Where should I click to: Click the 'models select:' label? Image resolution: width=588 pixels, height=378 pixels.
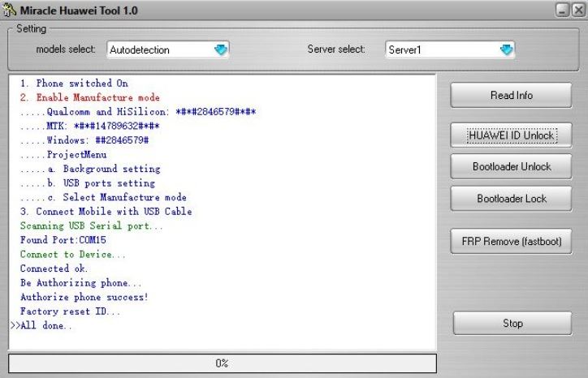(x=66, y=49)
